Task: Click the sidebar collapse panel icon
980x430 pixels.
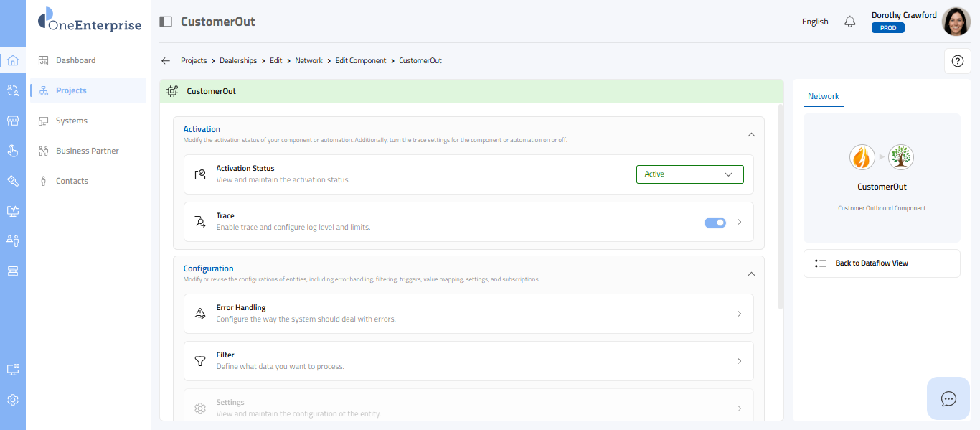Action: pyautogui.click(x=166, y=22)
